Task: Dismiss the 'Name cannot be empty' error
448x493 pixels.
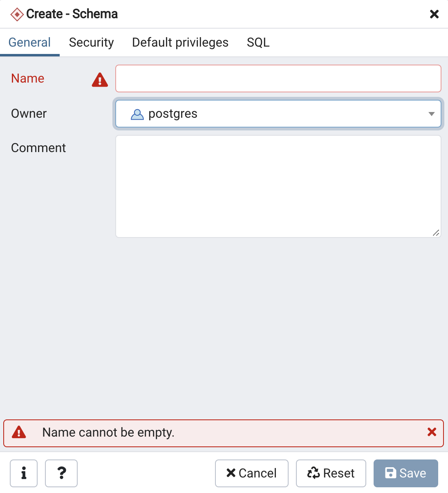Action: coord(432,432)
